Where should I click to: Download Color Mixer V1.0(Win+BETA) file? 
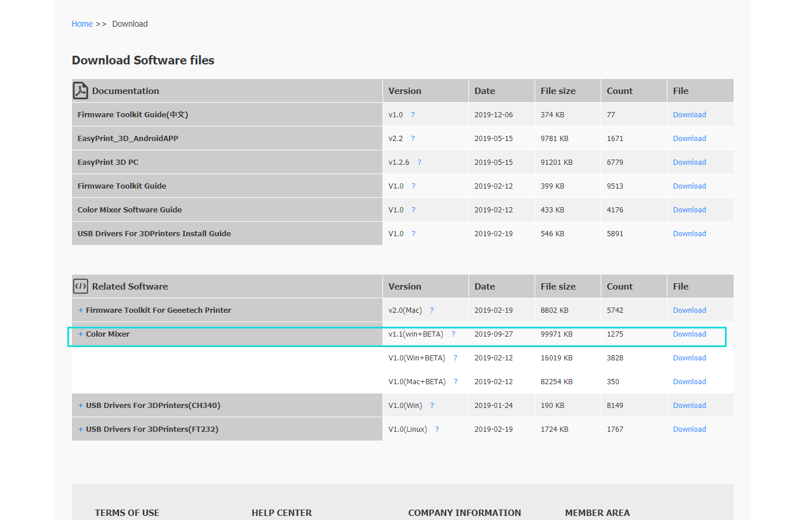click(x=689, y=358)
